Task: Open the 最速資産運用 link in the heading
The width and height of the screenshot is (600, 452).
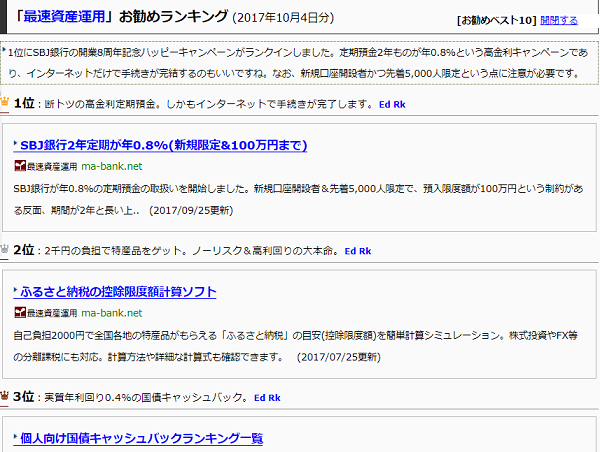Action: click(x=64, y=16)
